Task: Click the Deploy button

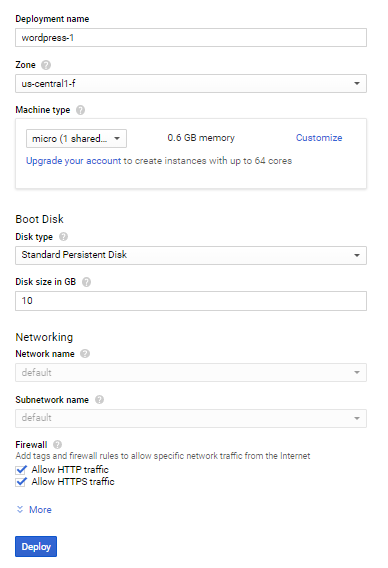Action: [36, 546]
